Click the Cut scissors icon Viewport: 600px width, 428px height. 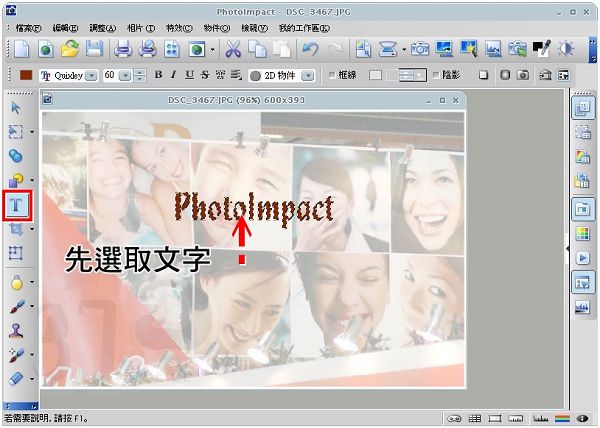click(x=233, y=49)
